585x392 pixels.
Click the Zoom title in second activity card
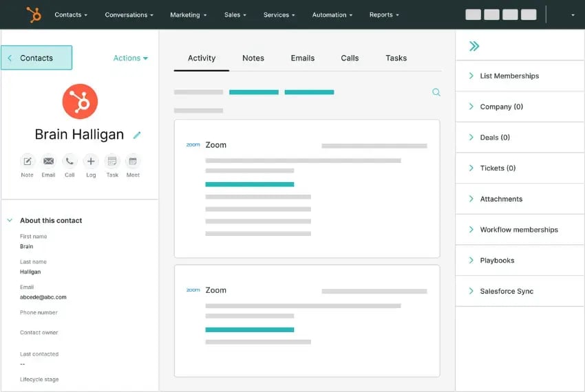click(215, 290)
